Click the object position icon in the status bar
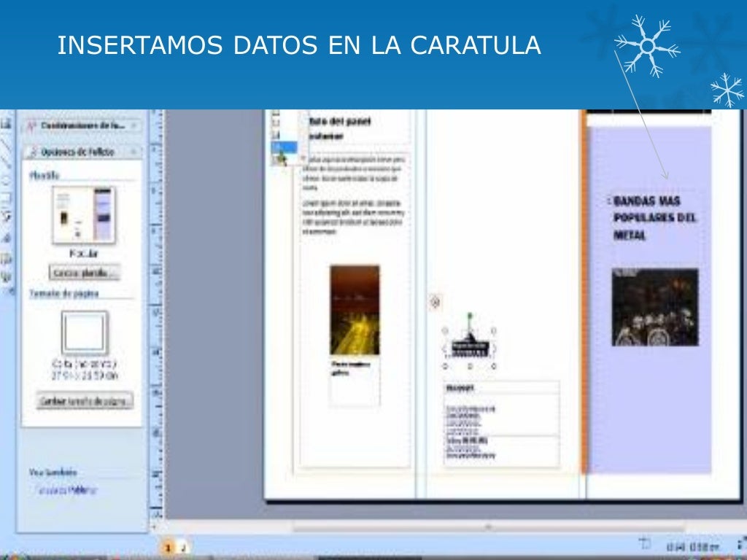747x560 pixels. pyautogui.click(x=645, y=542)
